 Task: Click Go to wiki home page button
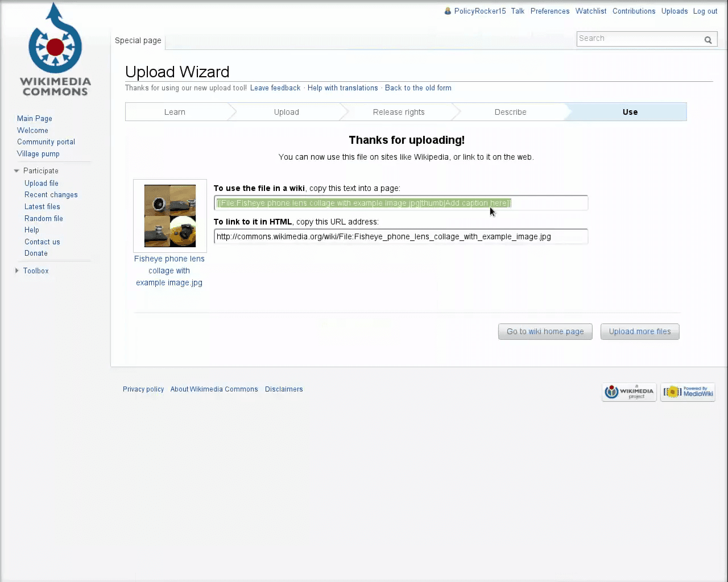[x=545, y=331]
